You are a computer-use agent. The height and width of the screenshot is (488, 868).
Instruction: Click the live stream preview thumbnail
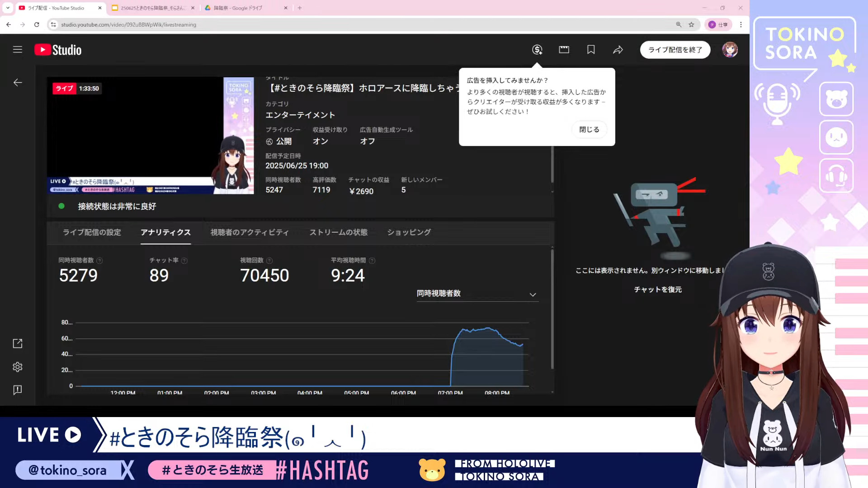[151, 136]
